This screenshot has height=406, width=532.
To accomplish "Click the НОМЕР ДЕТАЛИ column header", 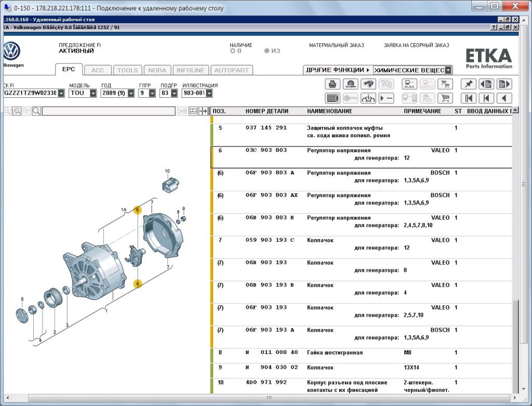I will pos(267,111).
